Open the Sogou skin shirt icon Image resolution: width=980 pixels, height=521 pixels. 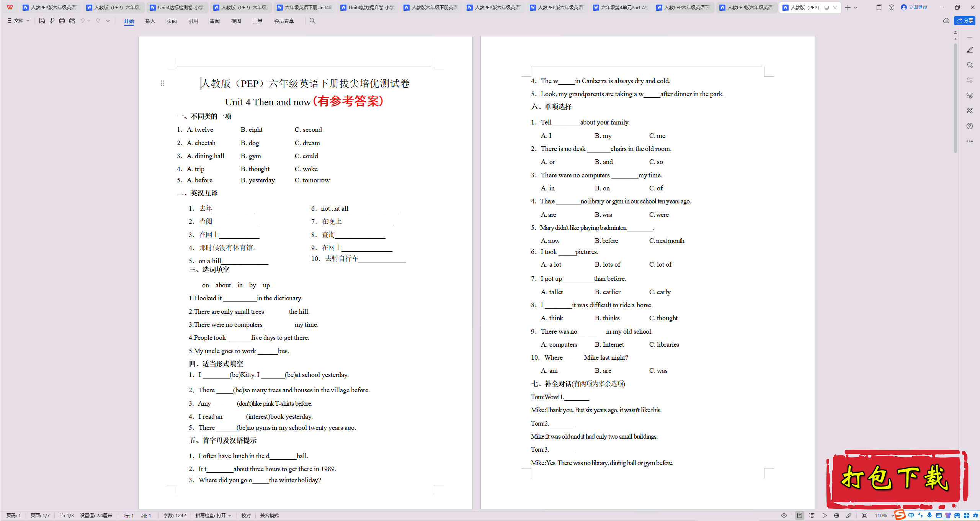click(x=948, y=516)
